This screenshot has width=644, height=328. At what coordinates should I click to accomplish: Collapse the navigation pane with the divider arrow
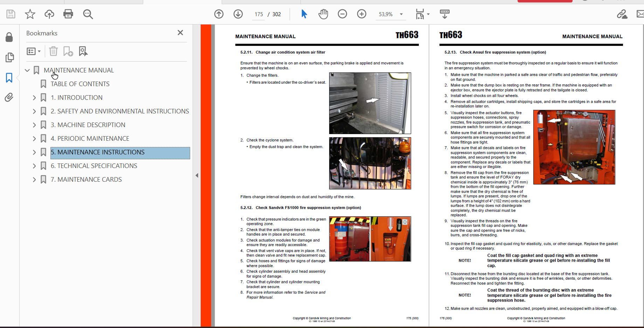click(197, 175)
